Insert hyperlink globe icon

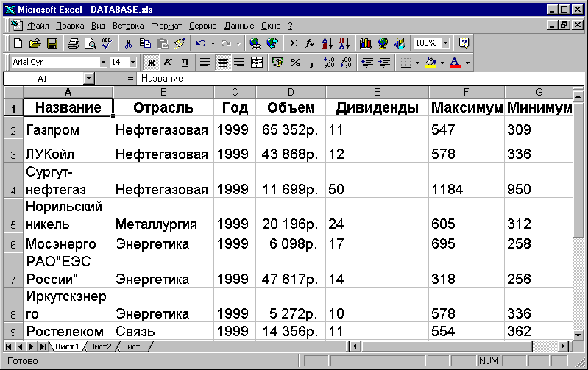tap(255, 43)
